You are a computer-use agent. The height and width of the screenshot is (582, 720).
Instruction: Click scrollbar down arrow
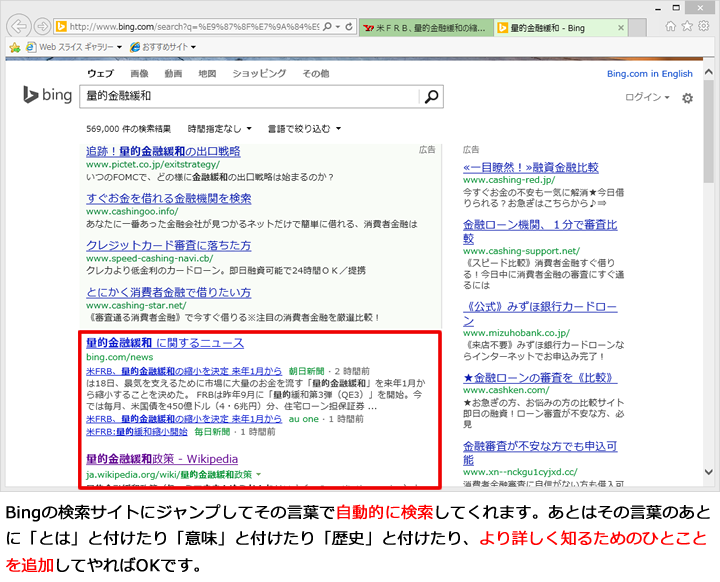(x=709, y=472)
